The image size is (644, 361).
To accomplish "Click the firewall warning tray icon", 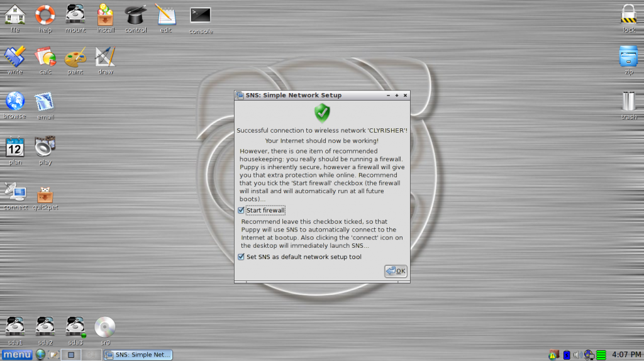I will click(x=553, y=355).
